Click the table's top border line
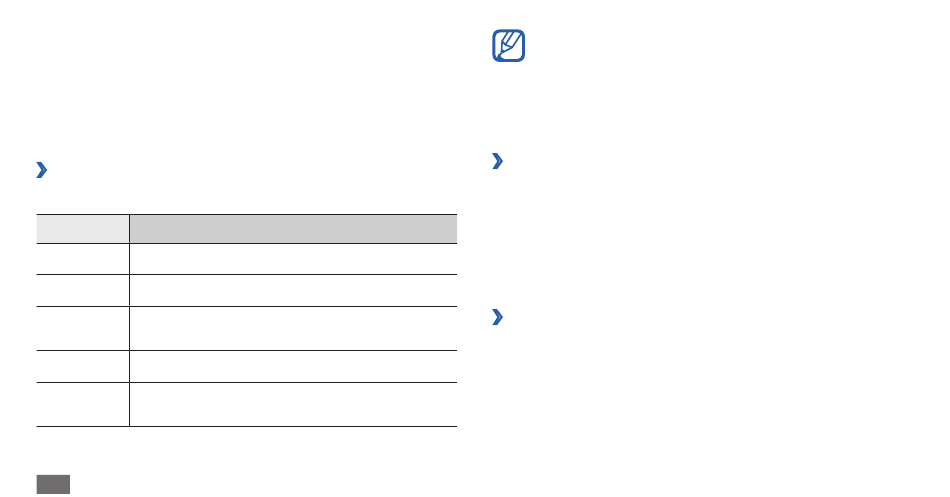 pos(247,215)
